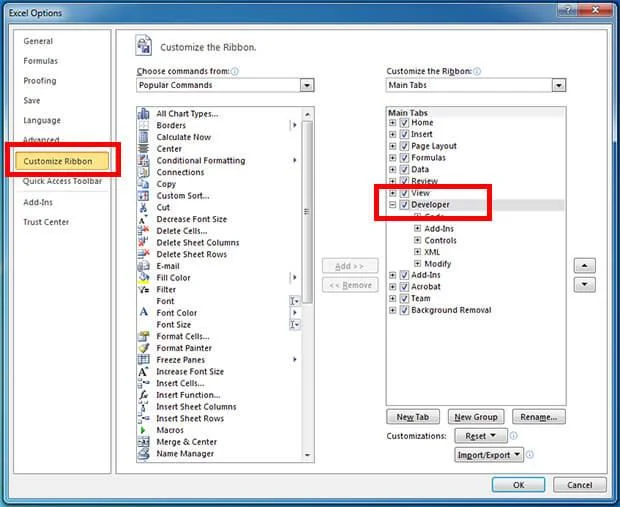Click the Cut scissors icon

(143, 208)
